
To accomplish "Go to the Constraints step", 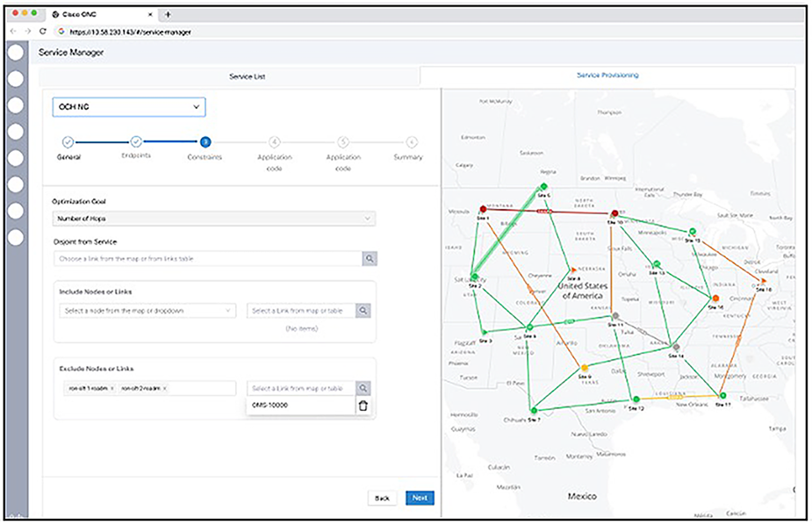I will click(205, 142).
